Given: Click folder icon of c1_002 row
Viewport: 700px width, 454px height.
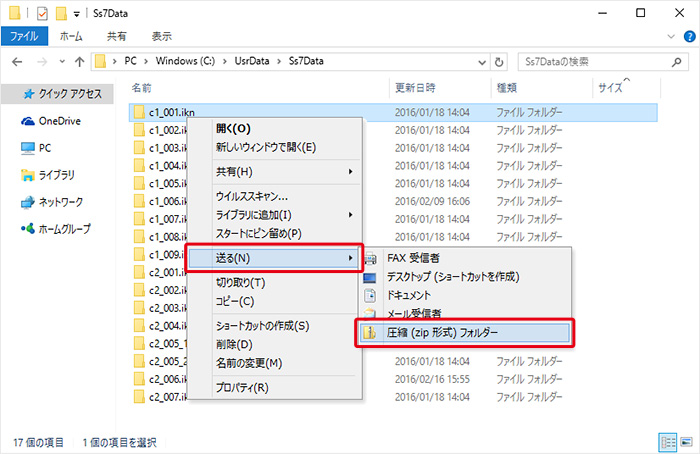Looking at the screenshot, I should (139, 130).
